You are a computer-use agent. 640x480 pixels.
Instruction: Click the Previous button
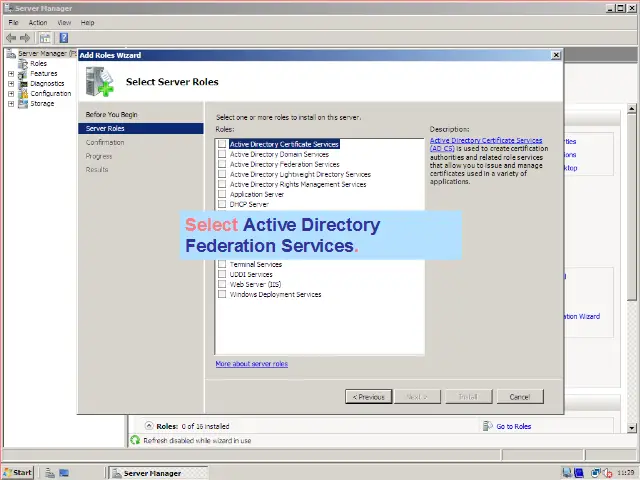(x=369, y=396)
